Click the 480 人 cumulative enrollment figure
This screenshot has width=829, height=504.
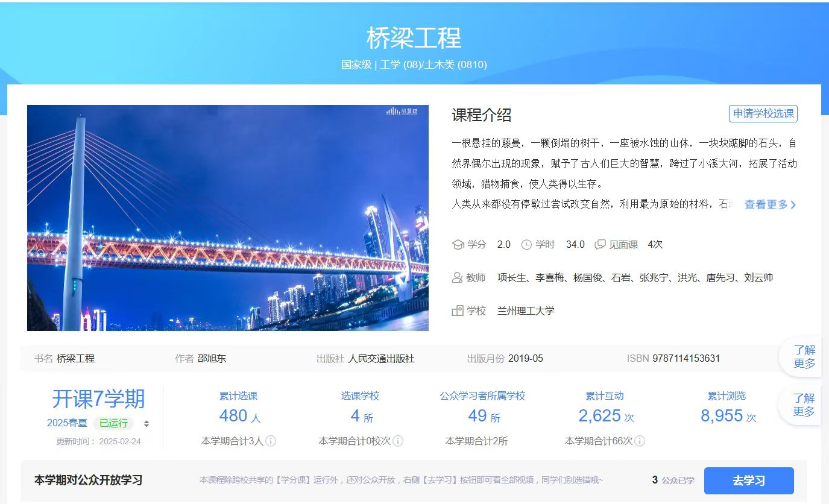click(x=239, y=416)
